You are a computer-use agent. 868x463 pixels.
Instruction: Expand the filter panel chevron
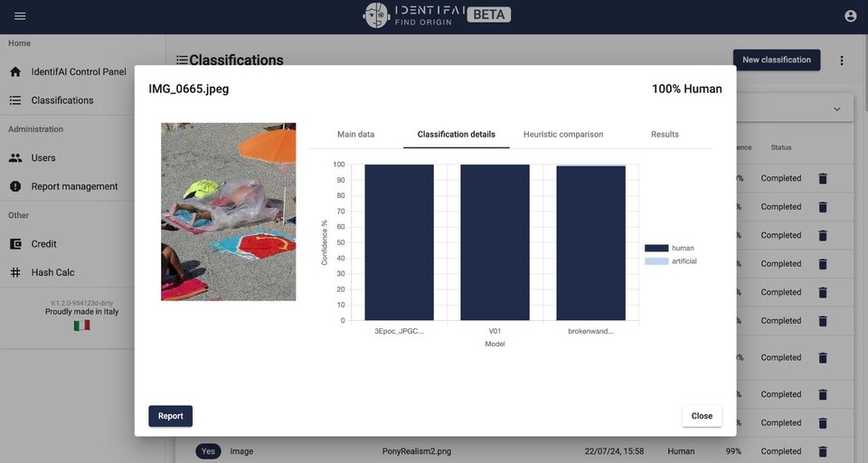pyautogui.click(x=836, y=109)
